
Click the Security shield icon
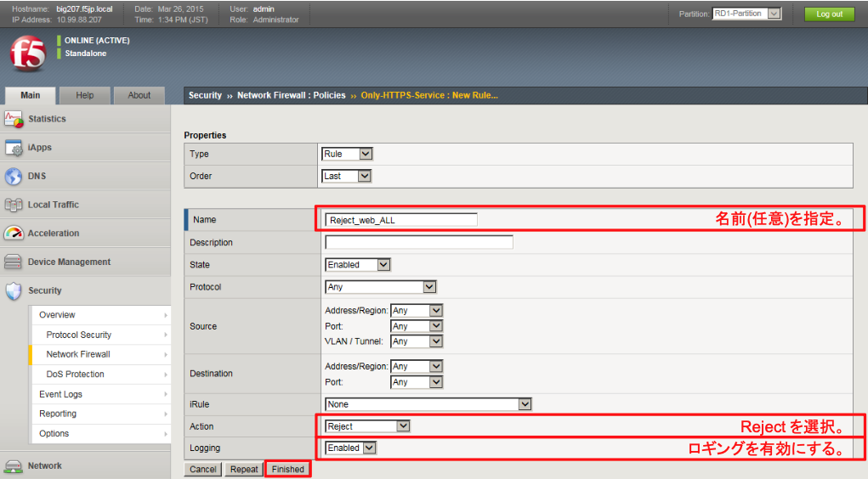14,291
